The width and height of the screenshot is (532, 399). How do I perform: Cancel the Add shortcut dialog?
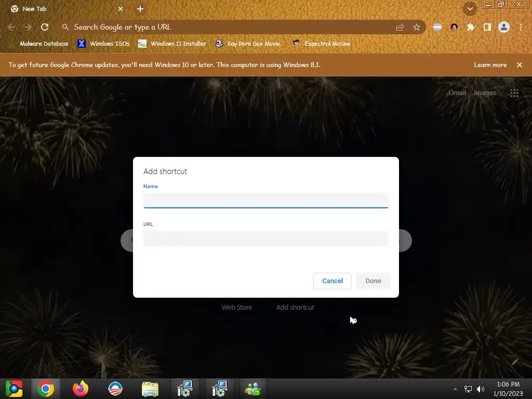332,281
